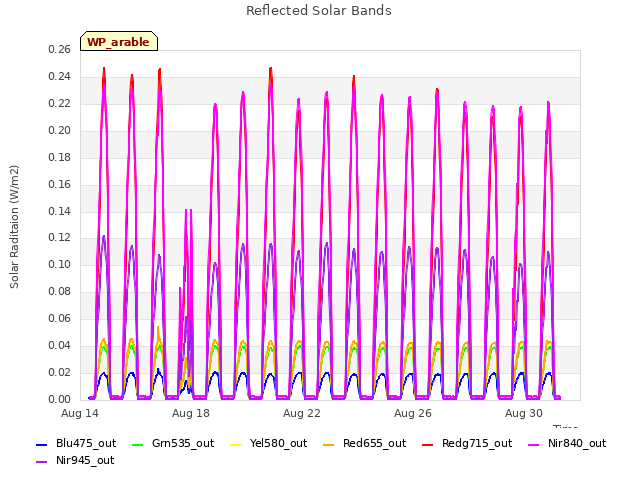Click the Grn535_out legend label

[x=183, y=443]
